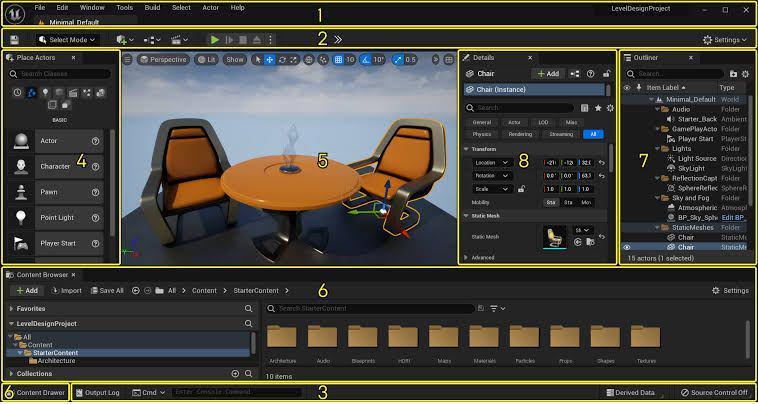Select the Recently Placed clock icon in Place Actors
This screenshot has width=758, height=404.
click(17, 92)
